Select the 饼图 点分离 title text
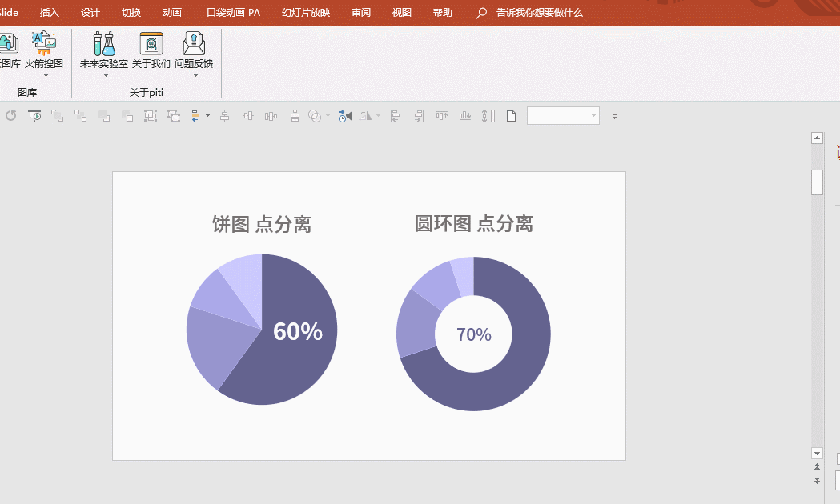840x504 pixels. click(261, 224)
